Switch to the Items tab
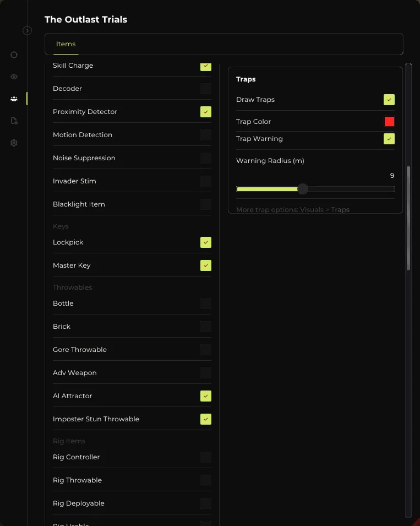 pyautogui.click(x=66, y=44)
